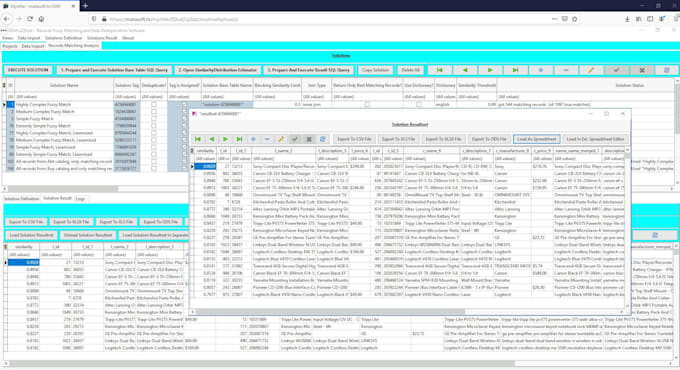The width and height of the screenshot is (680, 370).
Task: Toggle Deduplicate for Extremly Simple Fuzzy Match
Action: pos(154,126)
